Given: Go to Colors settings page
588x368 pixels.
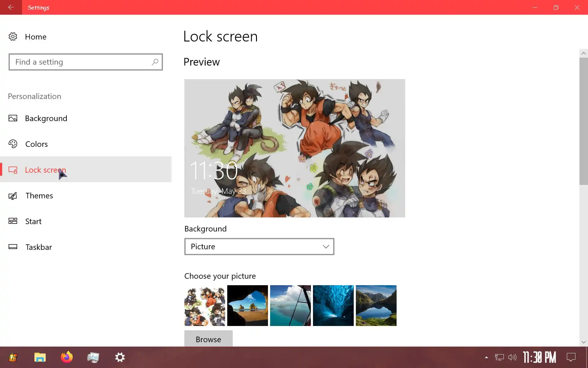Looking at the screenshot, I should point(36,144).
